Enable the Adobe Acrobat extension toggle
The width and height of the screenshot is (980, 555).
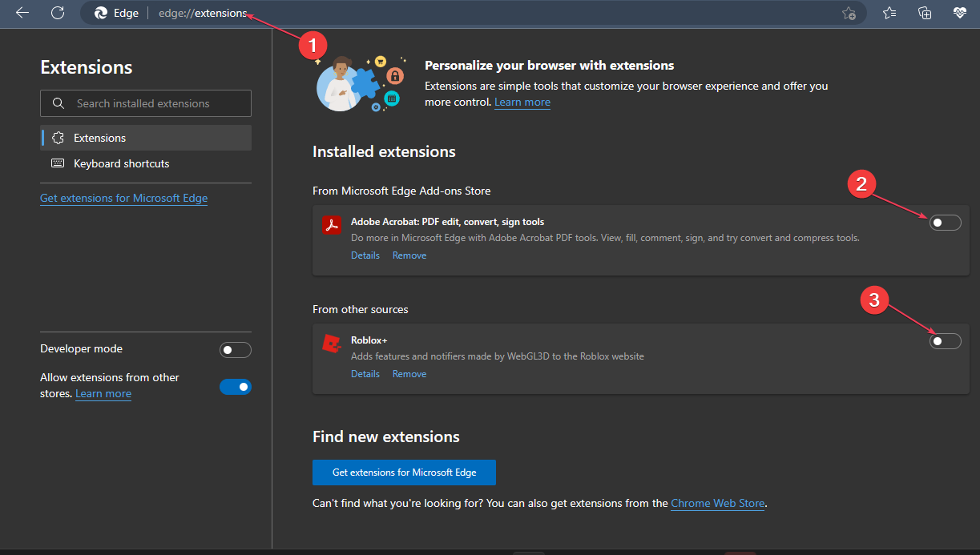coord(945,223)
